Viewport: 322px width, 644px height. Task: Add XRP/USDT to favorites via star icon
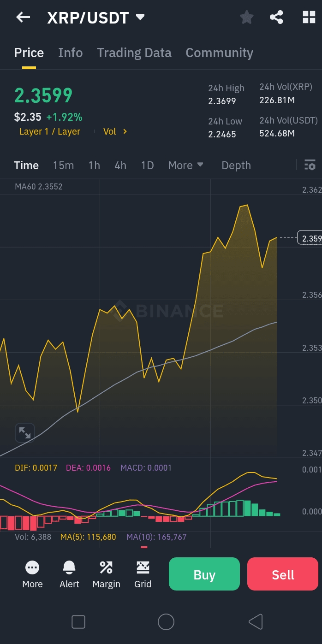point(247,17)
